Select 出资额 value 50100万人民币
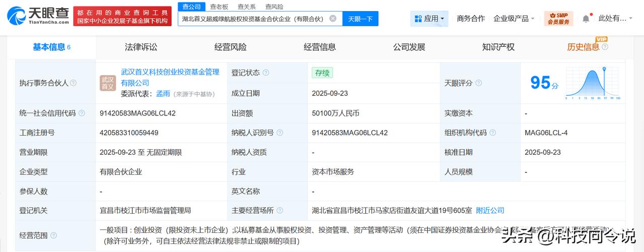Image resolution: width=644 pixels, height=252 pixels. coord(336,113)
